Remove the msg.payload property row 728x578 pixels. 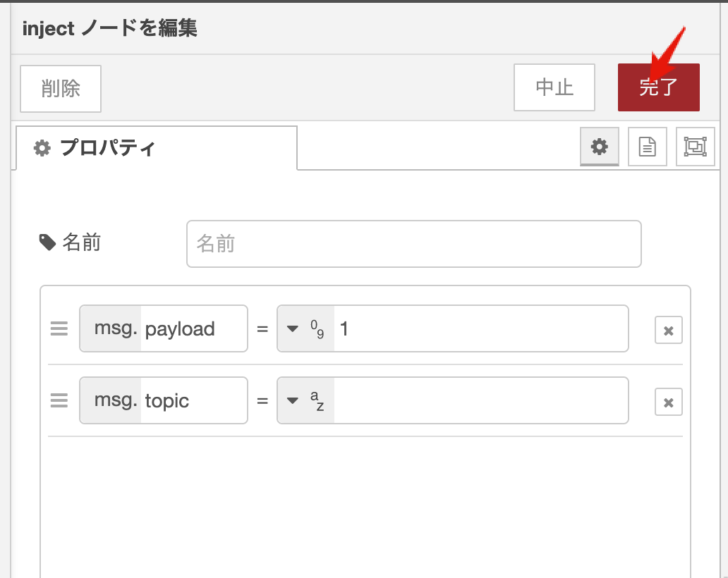[x=669, y=331]
